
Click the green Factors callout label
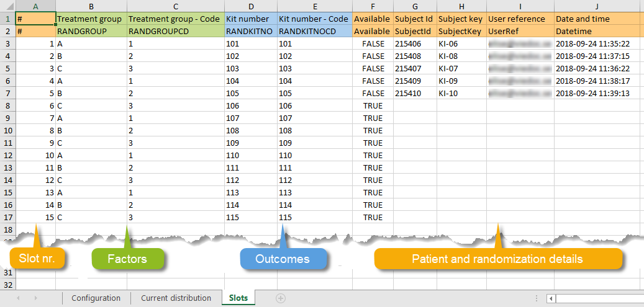[127, 259]
